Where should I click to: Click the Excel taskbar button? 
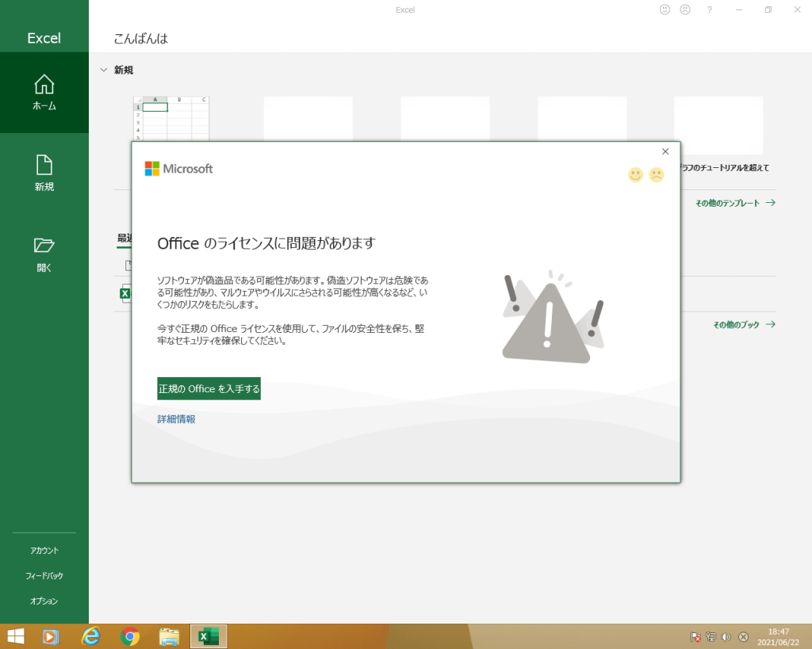click(209, 636)
